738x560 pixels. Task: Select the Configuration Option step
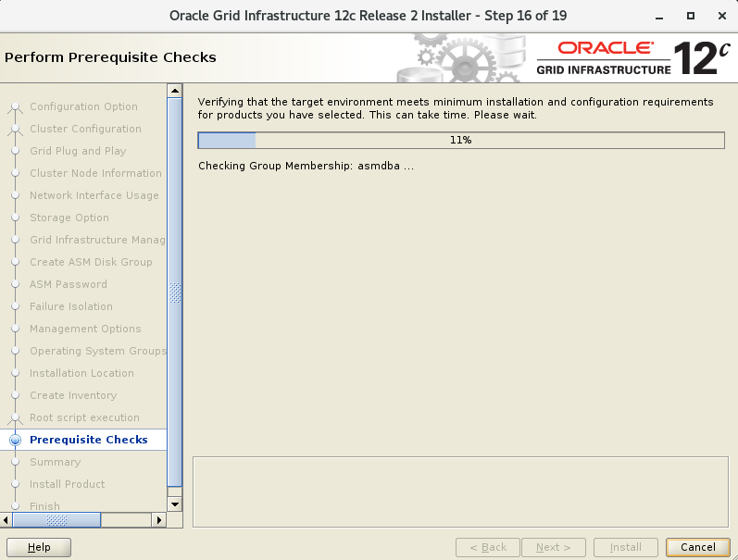pyautogui.click(x=83, y=106)
